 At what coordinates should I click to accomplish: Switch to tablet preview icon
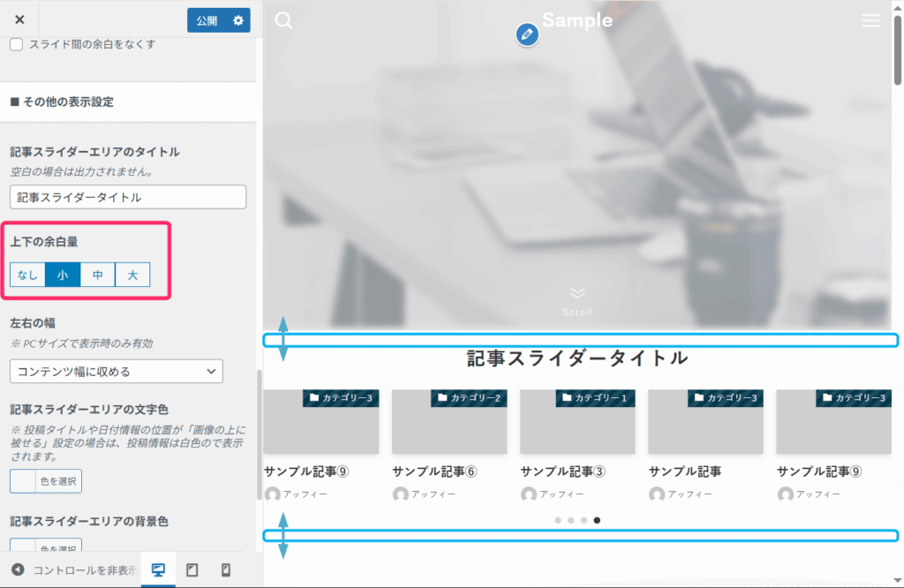(x=192, y=569)
